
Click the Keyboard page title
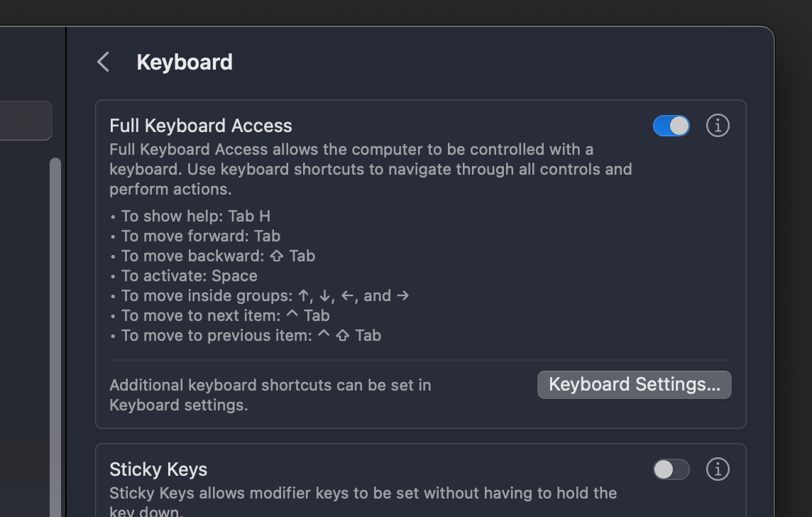point(184,62)
